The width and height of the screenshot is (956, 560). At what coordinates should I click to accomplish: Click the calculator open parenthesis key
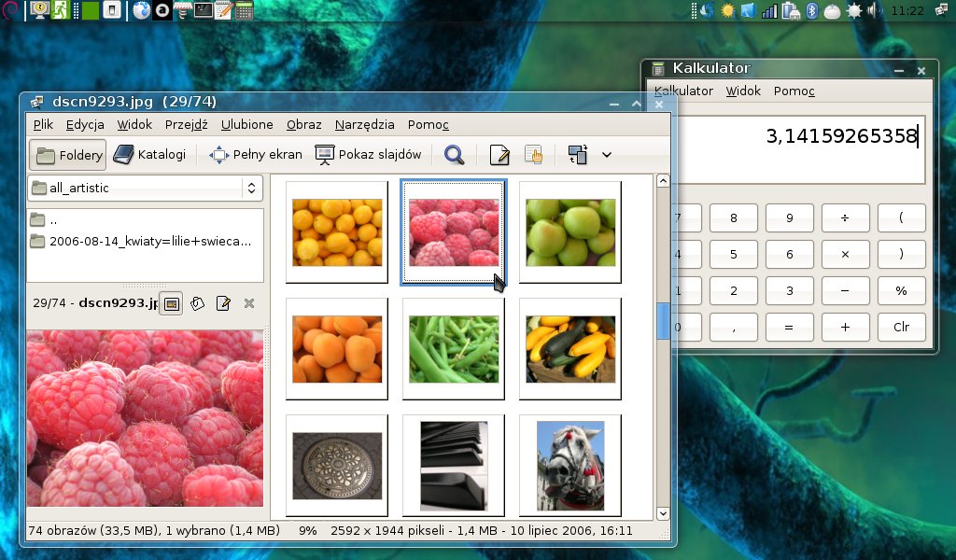901,218
